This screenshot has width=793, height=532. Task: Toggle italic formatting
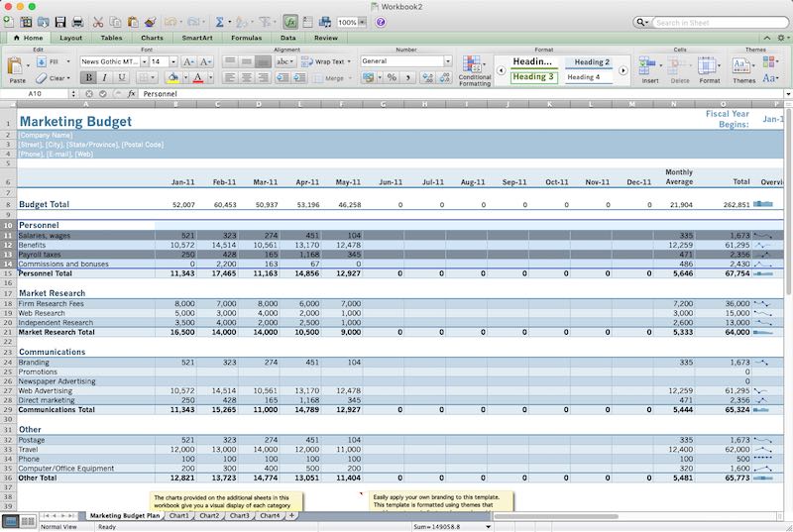[105, 78]
